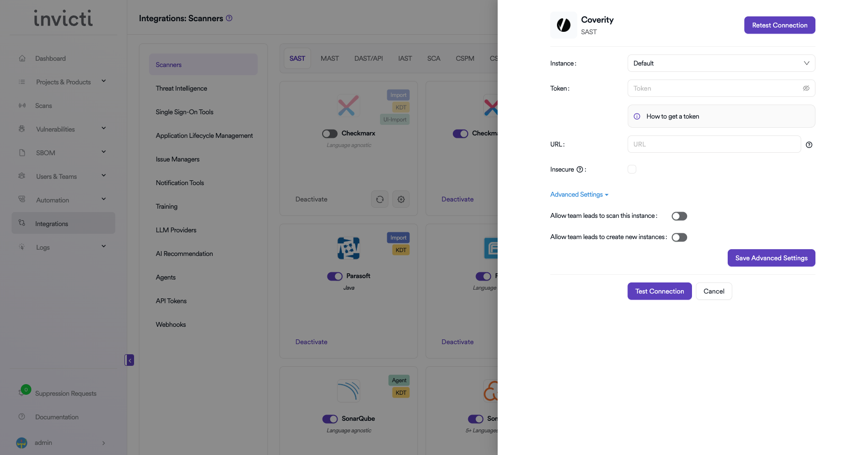This screenshot has height=455, width=868.
Task: Click the Integrations: Scanners help icon
Action: pyautogui.click(x=230, y=18)
